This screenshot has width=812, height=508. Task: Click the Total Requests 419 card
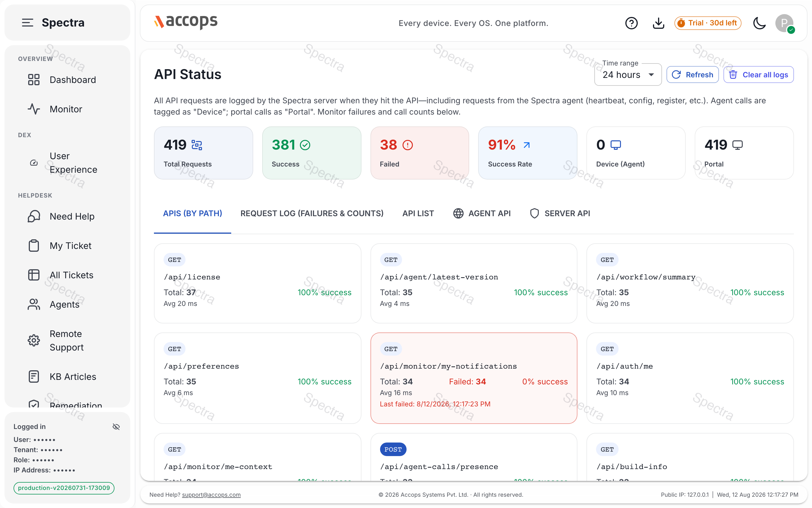pos(203,153)
